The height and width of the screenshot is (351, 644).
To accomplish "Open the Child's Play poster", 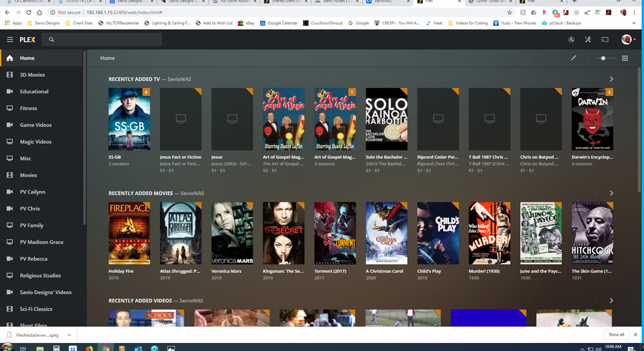I will 438,233.
